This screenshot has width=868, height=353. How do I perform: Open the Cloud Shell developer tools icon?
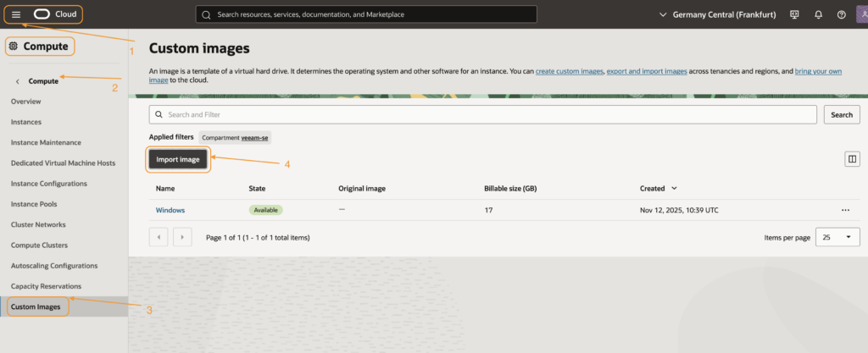pyautogui.click(x=794, y=14)
